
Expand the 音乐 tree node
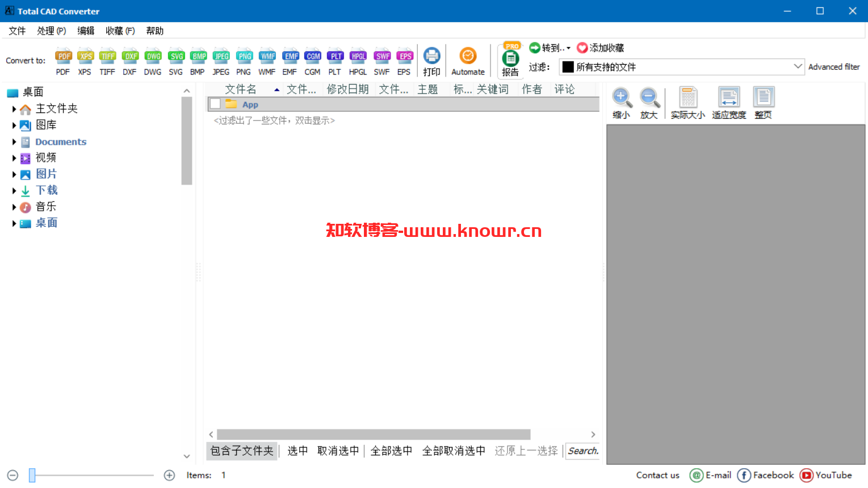[14, 207]
